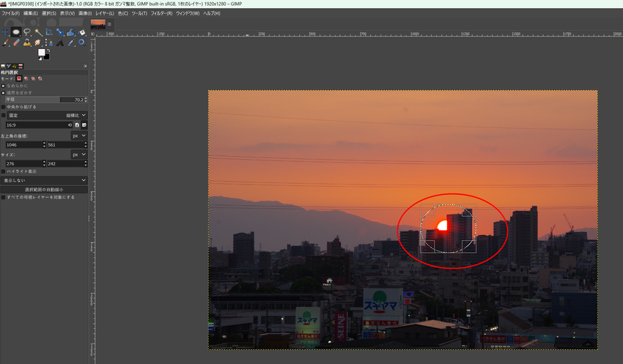Open the フィルター(R) menu
Viewport: 623px width, 364px height.
(x=161, y=13)
